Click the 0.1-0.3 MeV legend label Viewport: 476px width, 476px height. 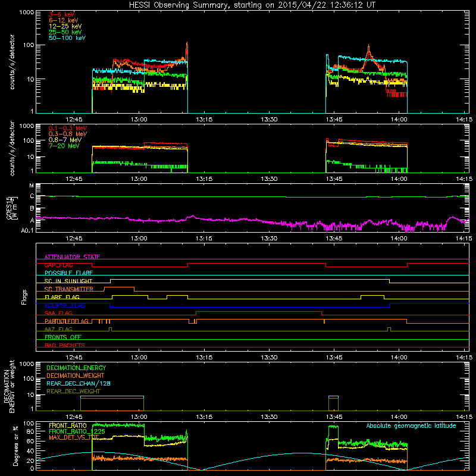(68, 128)
